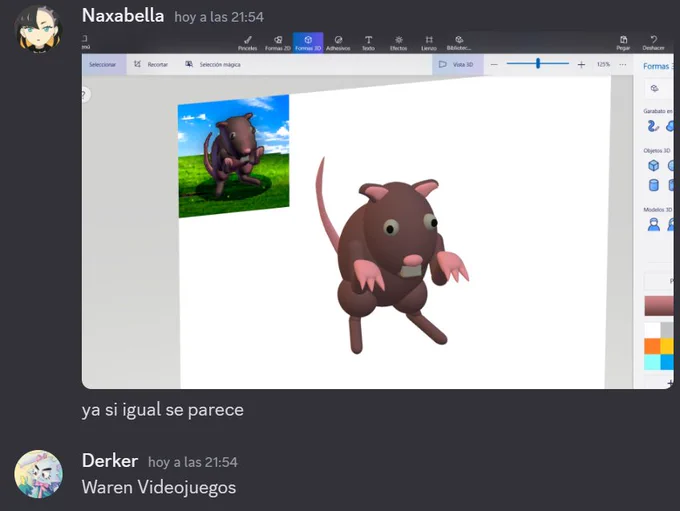Pick the light cyan color swatch
Screen dimensions: 680x511
pos(652,362)
